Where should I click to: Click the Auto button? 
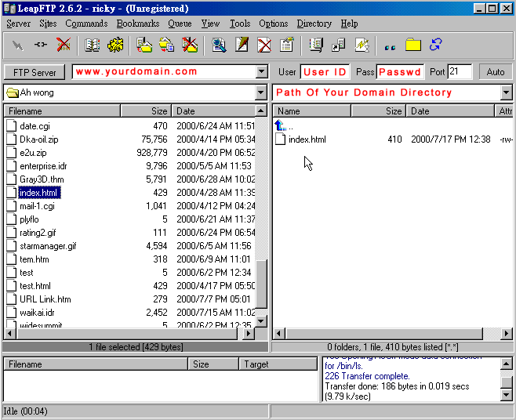point(496,72)
